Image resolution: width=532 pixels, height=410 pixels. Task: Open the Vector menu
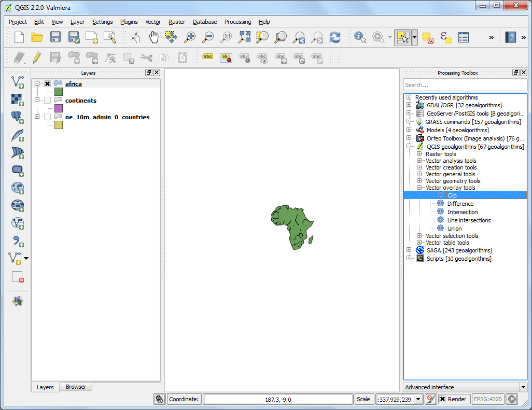tap(153, 22)
